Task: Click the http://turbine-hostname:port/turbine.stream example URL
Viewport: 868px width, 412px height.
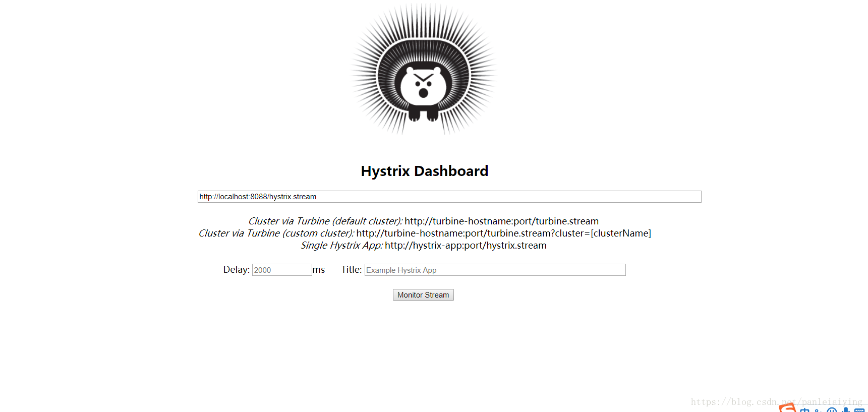Action: [502, 221]
